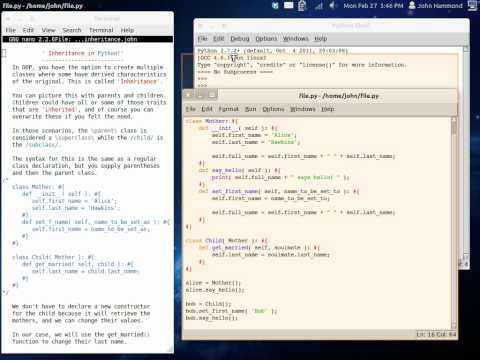Click the 'alice = Mother();' line
Viewport: 480px width, 360px height.
pos(213,283)
